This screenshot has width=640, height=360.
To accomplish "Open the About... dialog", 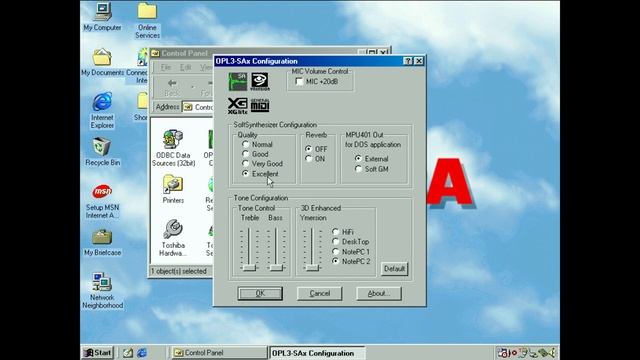I will coord(379,293).
